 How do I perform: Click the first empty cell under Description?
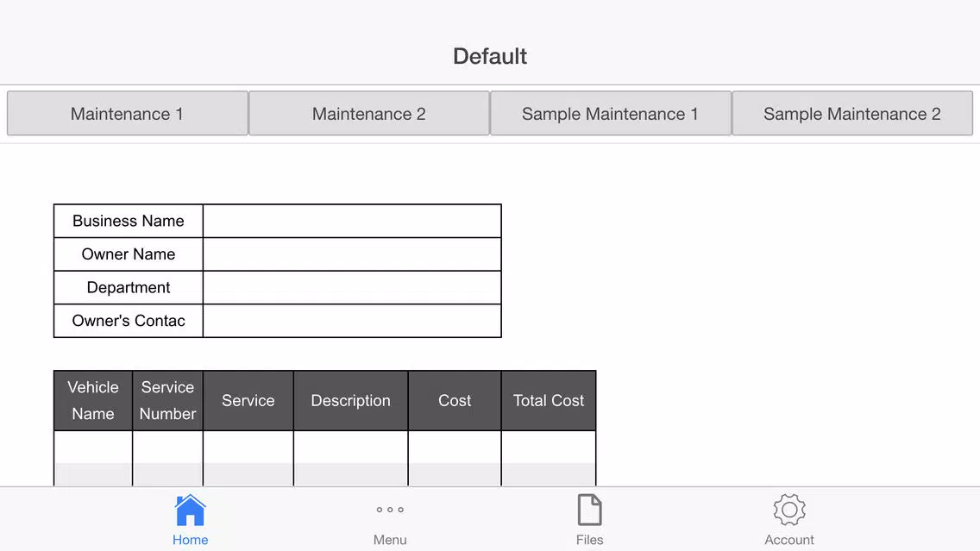351,448
